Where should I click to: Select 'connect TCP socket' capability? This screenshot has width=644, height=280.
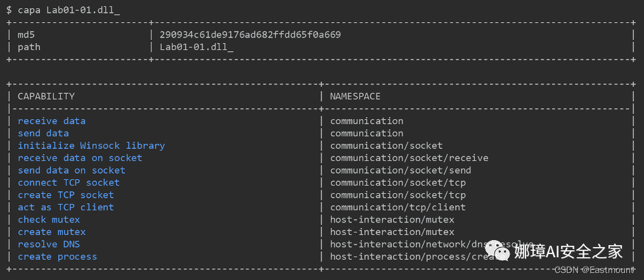coord(68,182)
